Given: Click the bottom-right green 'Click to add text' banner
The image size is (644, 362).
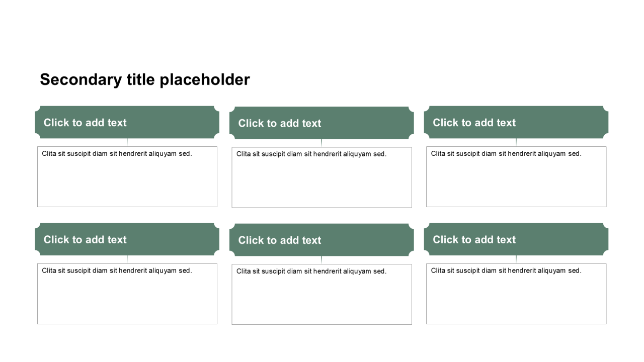Looking at the screenshot, I should [x=516, y=239].
